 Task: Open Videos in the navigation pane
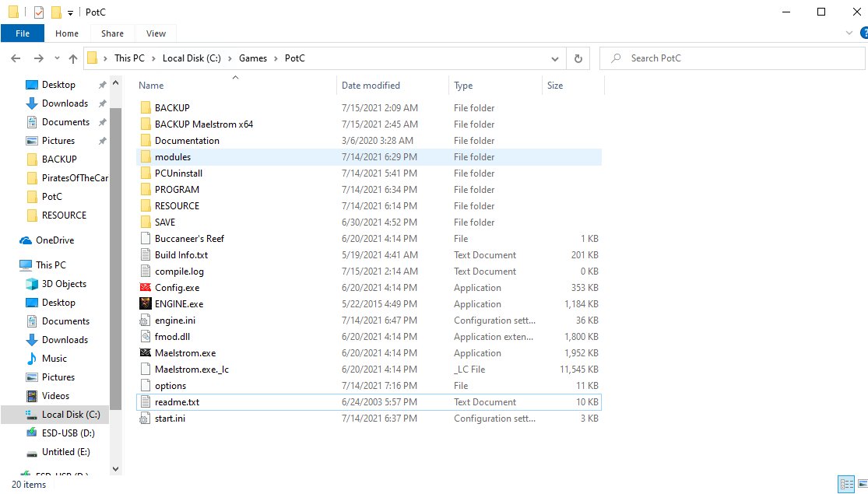click(55, 396)
